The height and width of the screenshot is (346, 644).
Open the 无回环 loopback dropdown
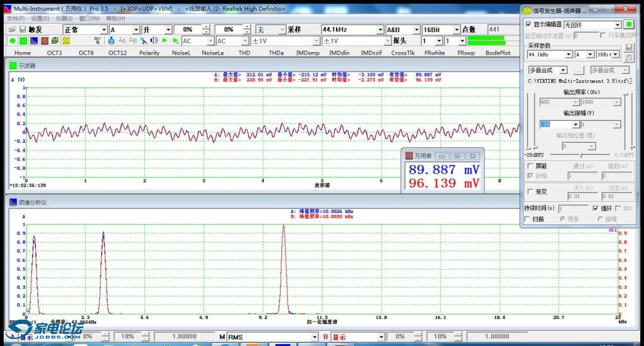pyautogui.click(x=618, y=24)
